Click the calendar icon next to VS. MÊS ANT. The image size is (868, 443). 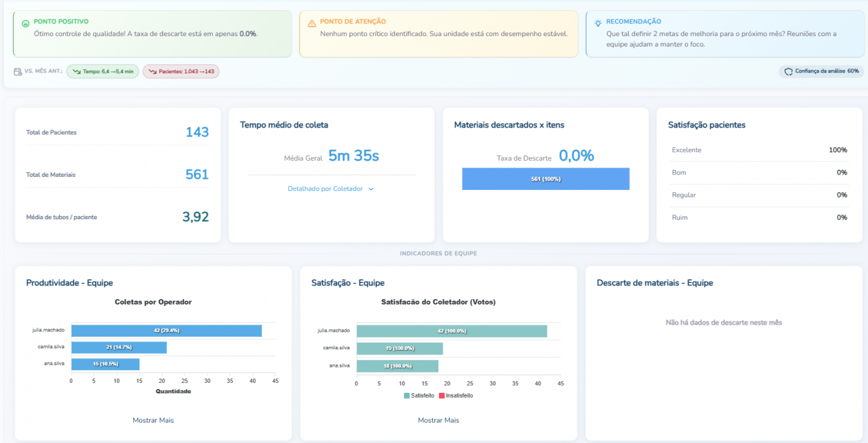[x=18, y=72]
